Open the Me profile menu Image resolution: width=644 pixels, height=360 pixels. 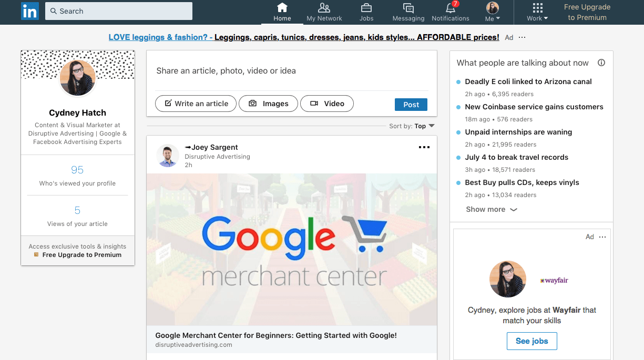[x=493, y=12]
